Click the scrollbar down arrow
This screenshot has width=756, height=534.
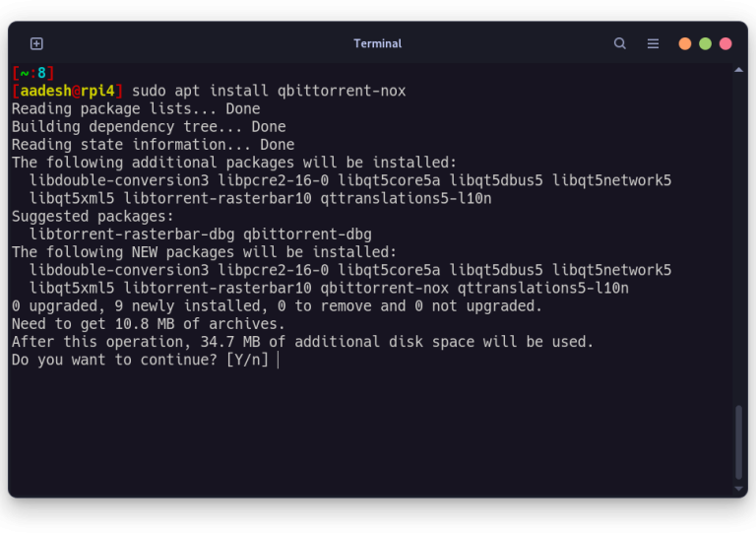coord(738,489)
